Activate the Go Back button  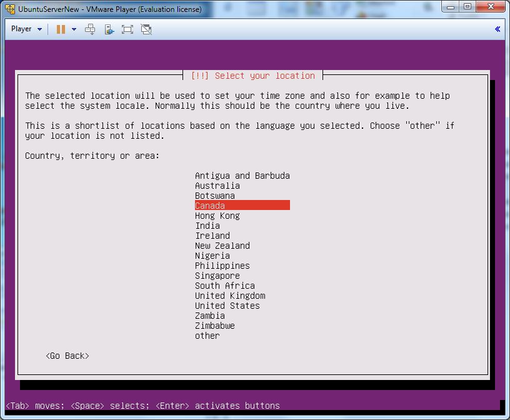[67, 356]
